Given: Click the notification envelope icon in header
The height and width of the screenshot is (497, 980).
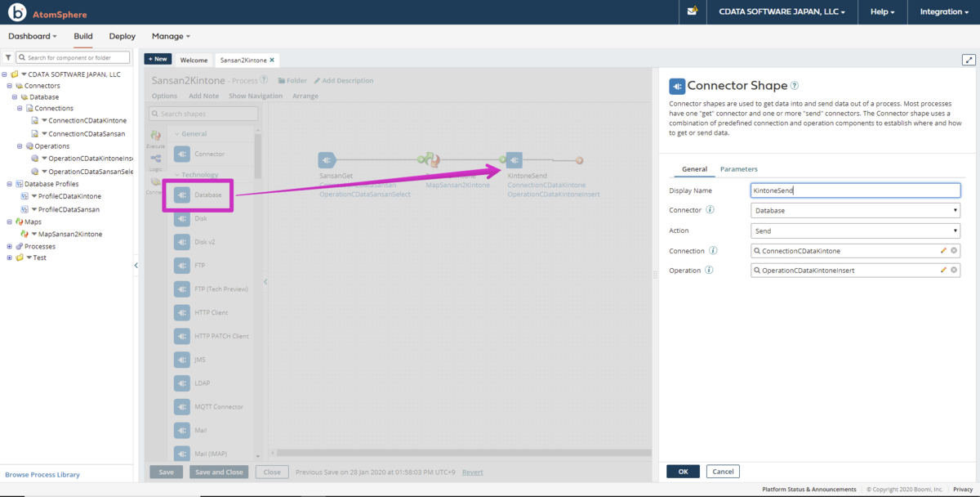Looking at the screenshot, I should pyautogui.click(x=693, y=11).
